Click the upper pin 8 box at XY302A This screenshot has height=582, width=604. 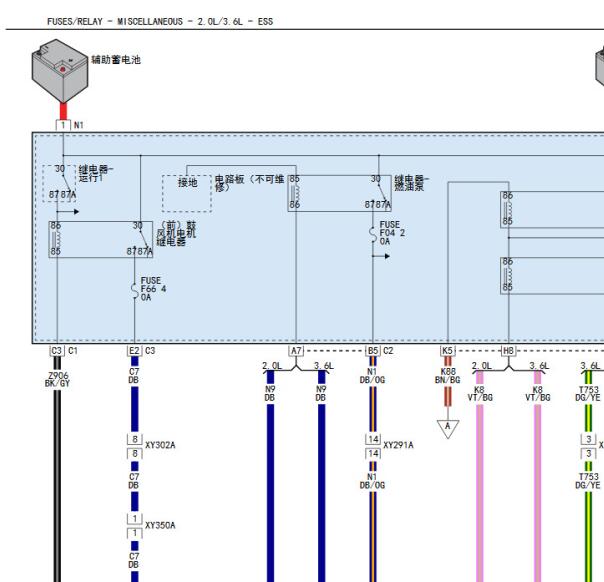point(134,439)
